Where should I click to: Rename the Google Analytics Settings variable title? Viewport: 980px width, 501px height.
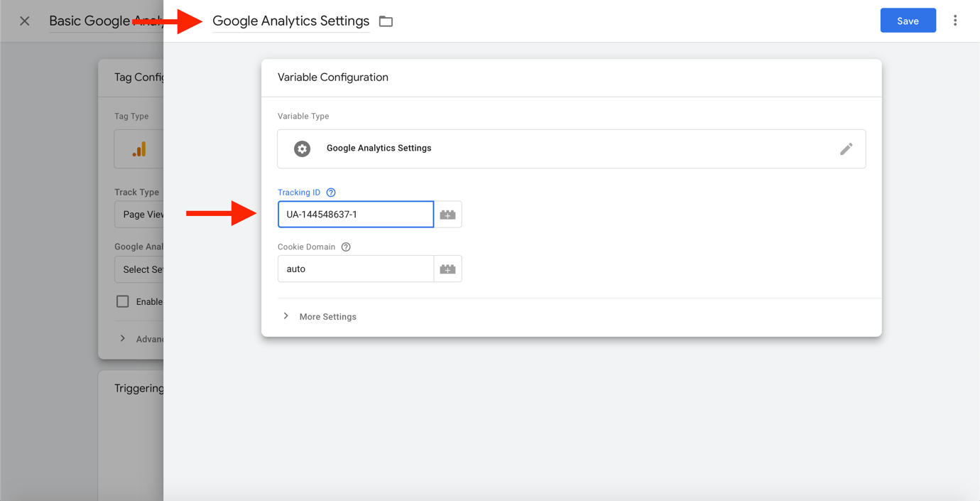(290, 21)
